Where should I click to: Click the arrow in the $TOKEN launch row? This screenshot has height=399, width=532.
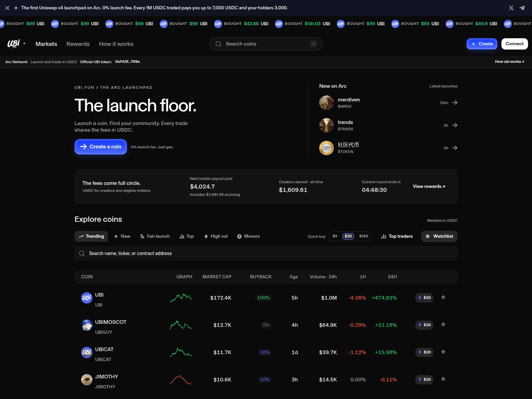[x=455, y=148]
